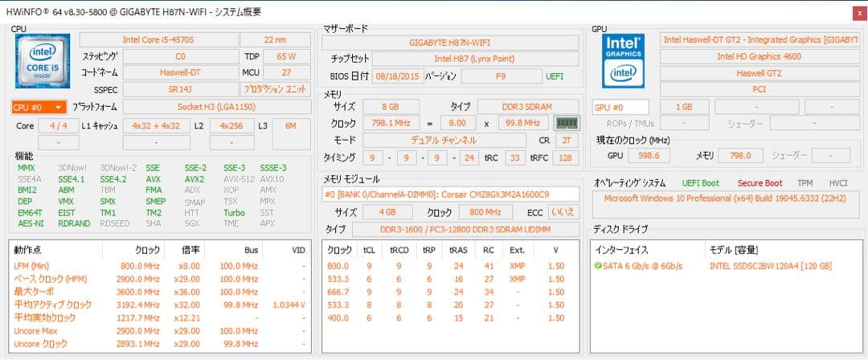Click the F9 BIOS version field
868x360 pixels.
click(x=501, y=76)
